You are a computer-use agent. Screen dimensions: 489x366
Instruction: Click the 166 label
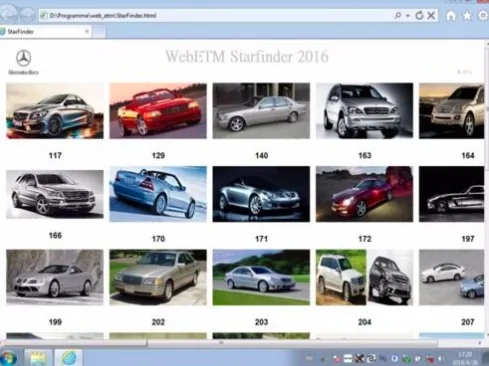(x=55, y=236)
